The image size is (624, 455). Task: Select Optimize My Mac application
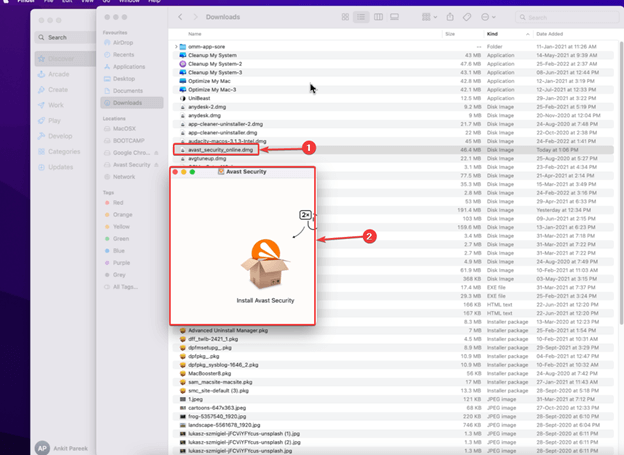393,81
